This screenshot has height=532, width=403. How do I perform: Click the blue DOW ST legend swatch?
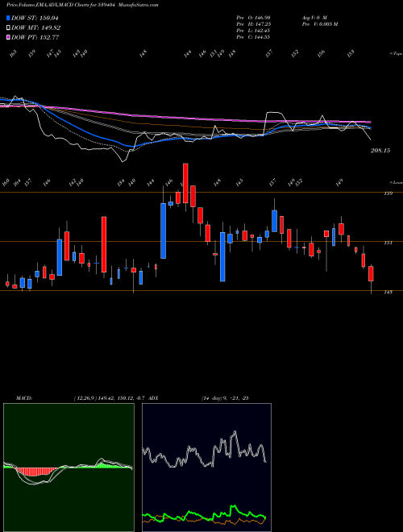pos(8,18)
